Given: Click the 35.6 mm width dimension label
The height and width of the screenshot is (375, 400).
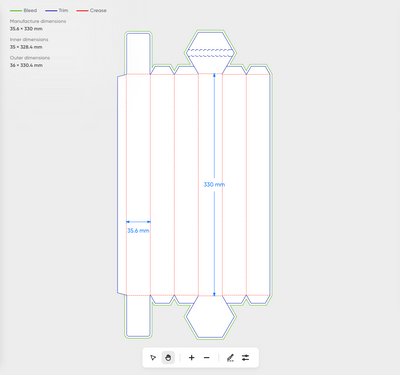Looking at the screenshot, I should 138,230.
